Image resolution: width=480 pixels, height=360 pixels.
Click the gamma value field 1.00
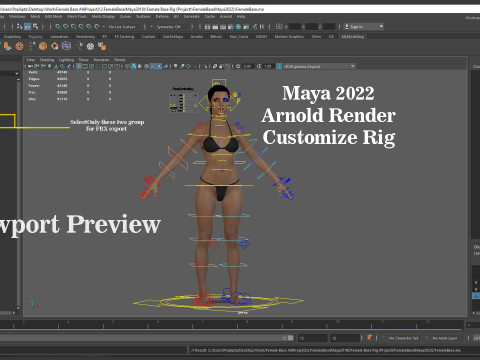click(x=268, y=66)
